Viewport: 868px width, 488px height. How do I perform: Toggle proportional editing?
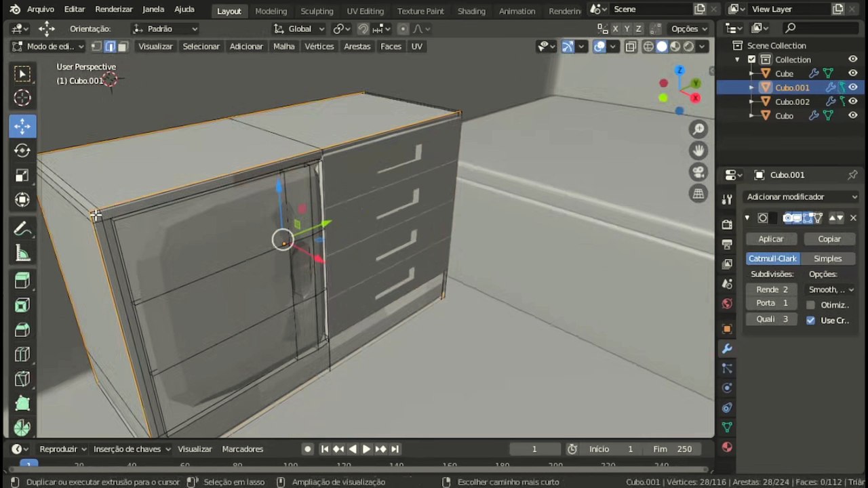pyautogui.click(x=403, y=28)
